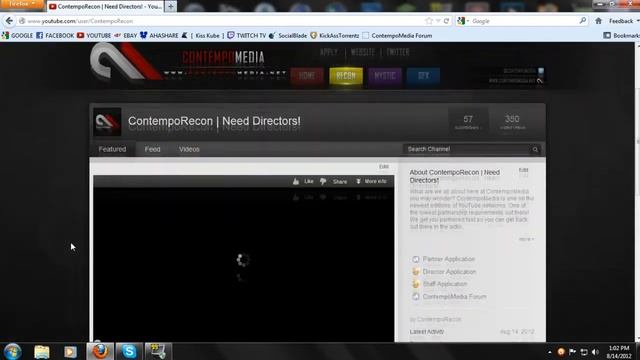
Task: Reload the page with the refresh icon
Action: click(x=447, y=21)
